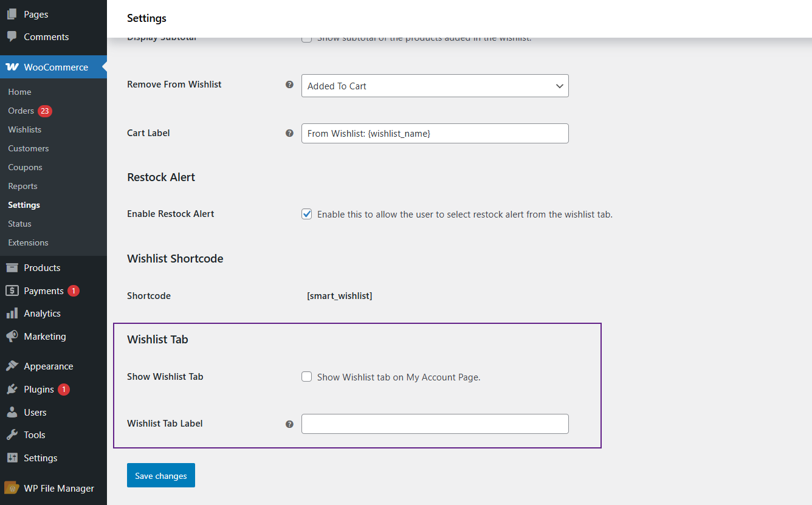Click the Payments dollar icon
Screen dimensions: 812x505
pos(12,291)
